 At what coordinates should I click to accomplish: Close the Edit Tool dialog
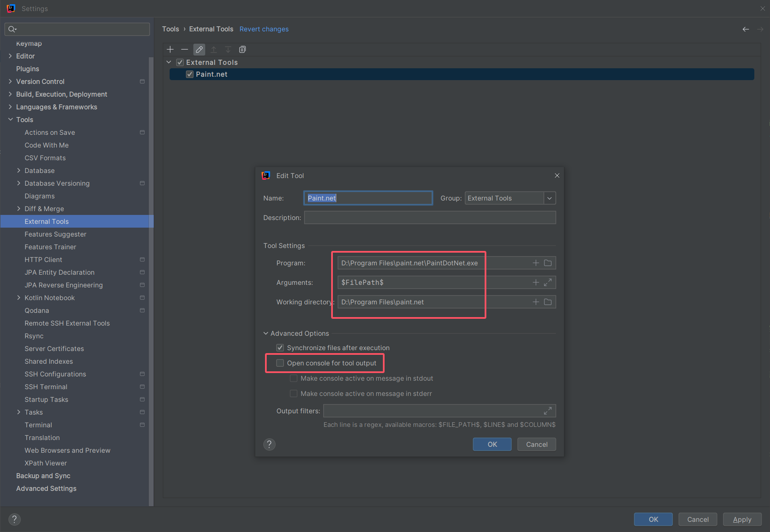557,175
